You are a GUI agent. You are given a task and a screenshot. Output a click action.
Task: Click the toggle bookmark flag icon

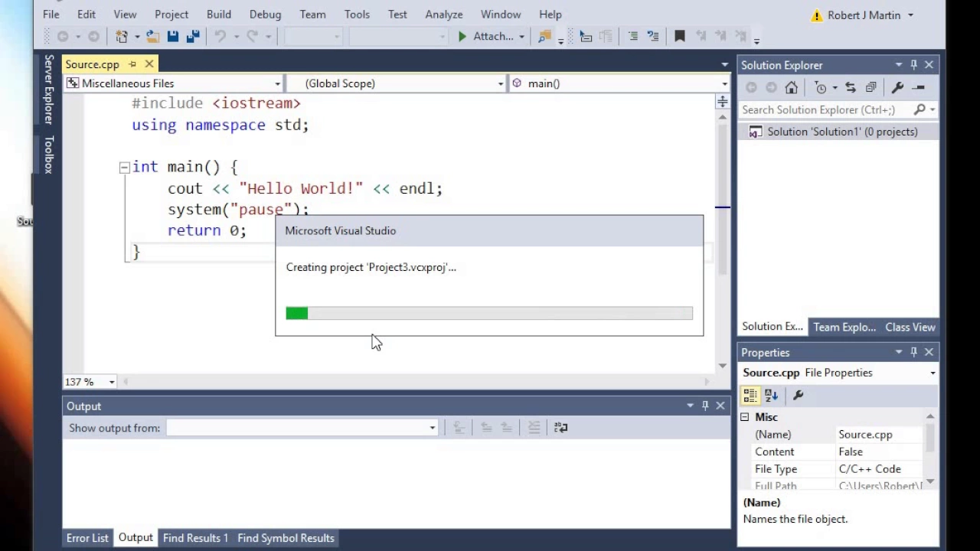(679, 36)
